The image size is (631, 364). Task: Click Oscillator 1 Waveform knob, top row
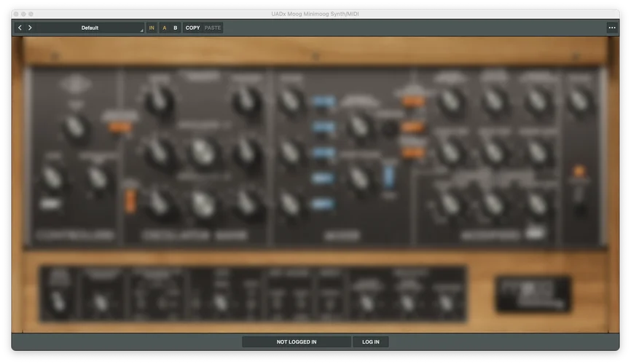247,100
